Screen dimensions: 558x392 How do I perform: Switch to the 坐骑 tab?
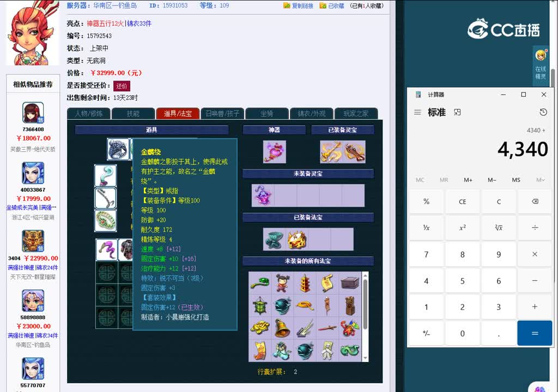pos(267,113)
